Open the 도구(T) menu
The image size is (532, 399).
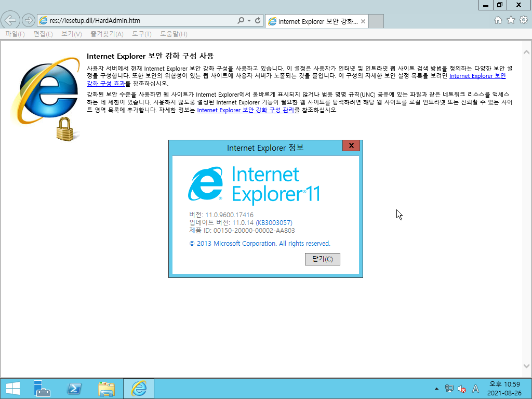pyautogui.click(x=142, y=34)
